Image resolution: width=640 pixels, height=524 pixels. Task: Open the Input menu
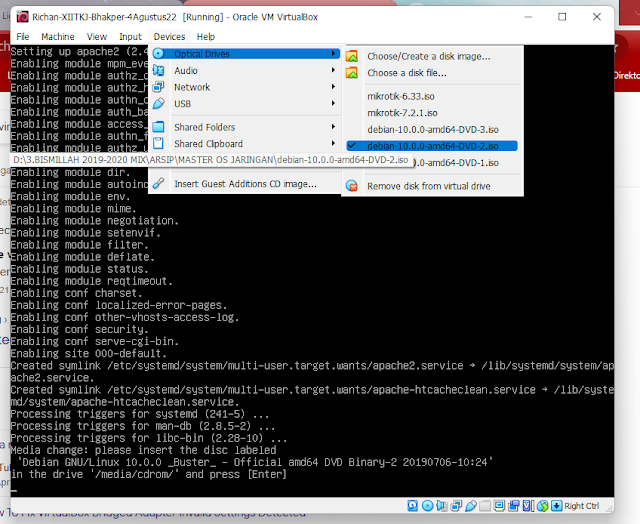tap(130, 37)
